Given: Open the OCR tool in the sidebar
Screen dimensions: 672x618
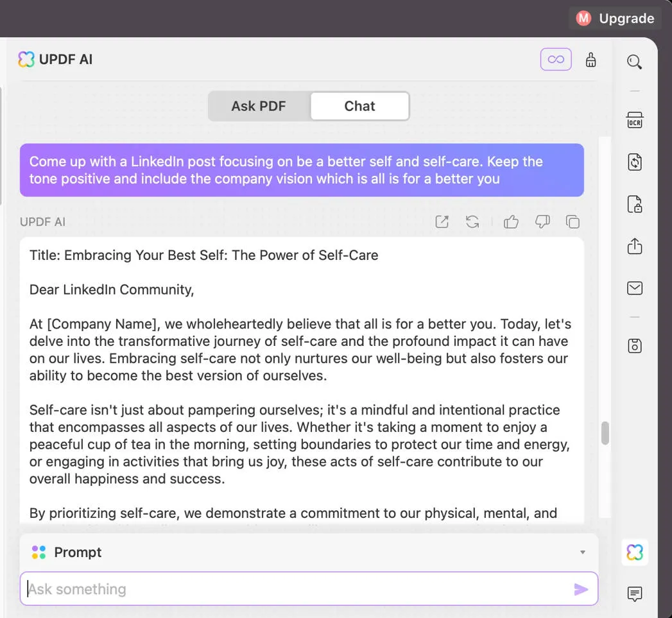Looking at the screenshot, I should (635, 120).
